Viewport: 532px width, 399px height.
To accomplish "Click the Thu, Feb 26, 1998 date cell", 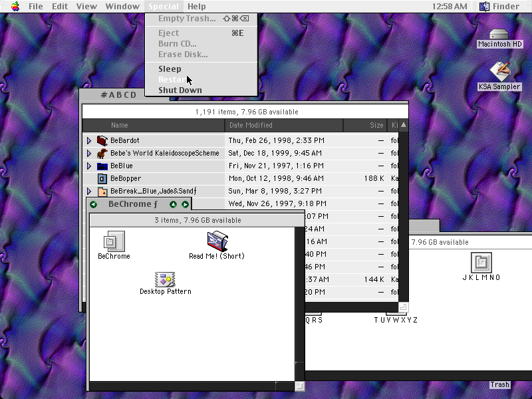I will click(x=276, y=140).
